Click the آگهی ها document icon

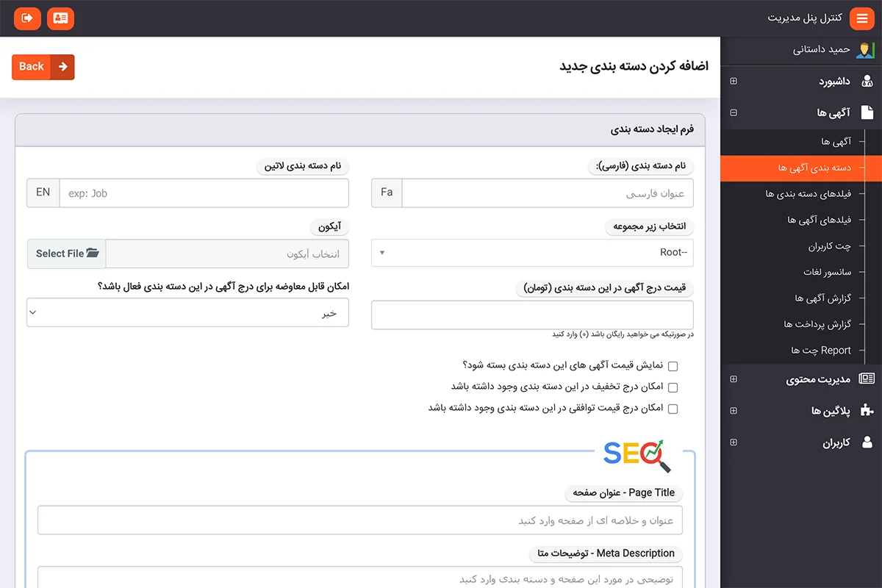[867, 113]
